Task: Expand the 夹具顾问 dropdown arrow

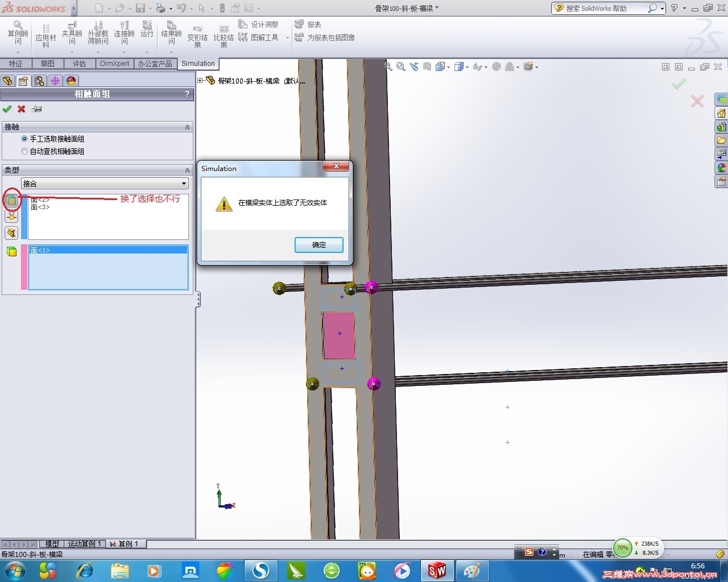Action: point(72,52)
